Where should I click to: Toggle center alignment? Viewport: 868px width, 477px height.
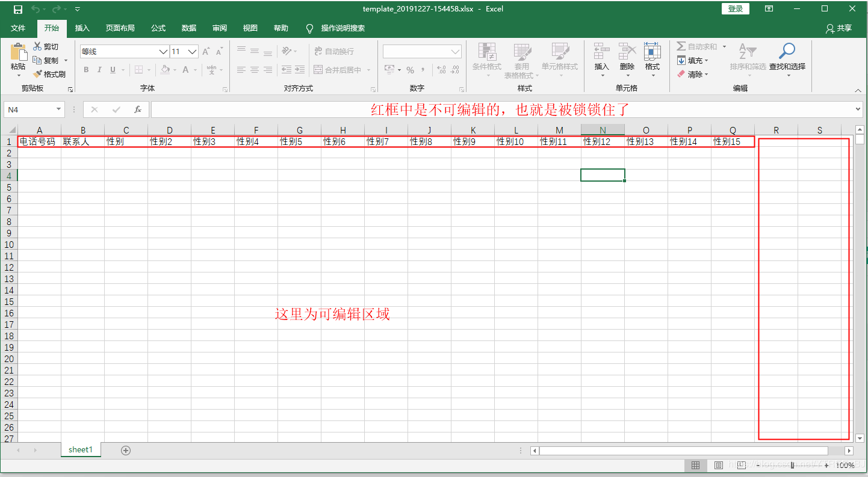254,70
